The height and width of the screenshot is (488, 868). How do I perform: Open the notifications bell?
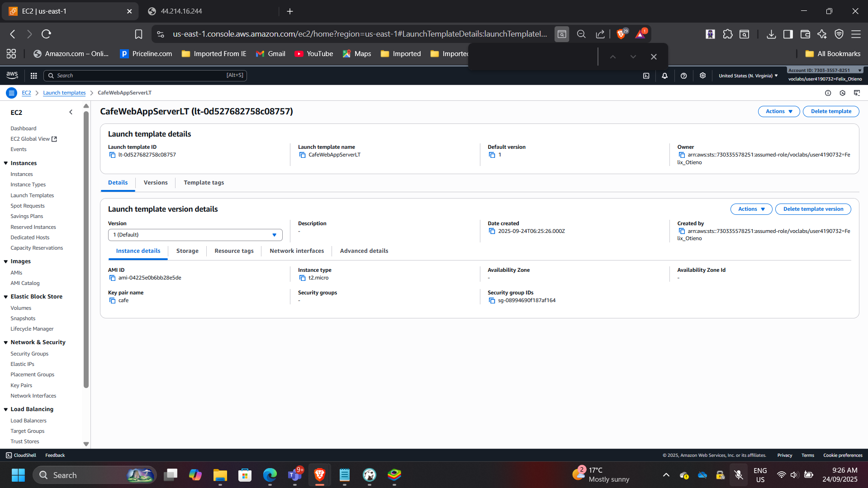pyautogui.click(x=664, y=76)
